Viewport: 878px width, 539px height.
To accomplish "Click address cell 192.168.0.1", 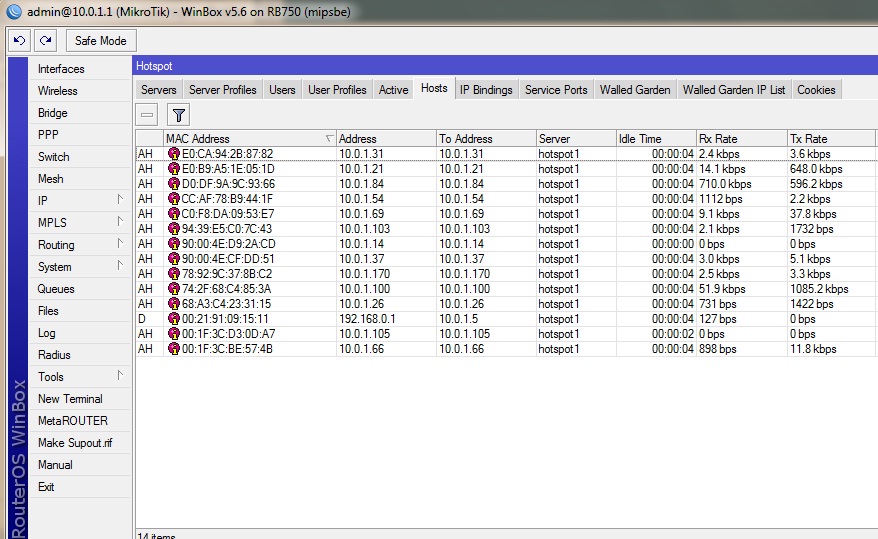I will [x=367, y=318].
